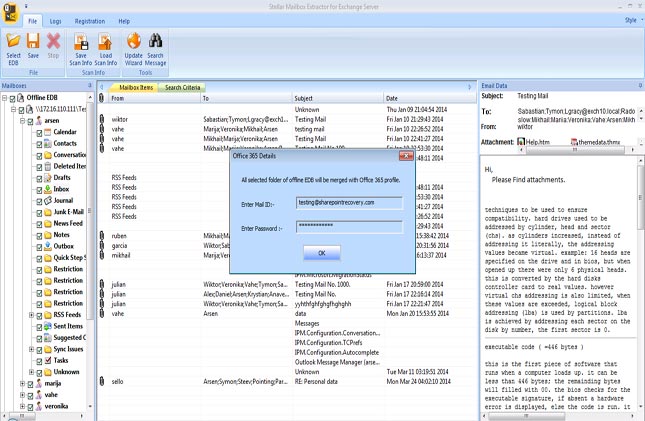Click the Drafts folder icon
Screen dimensions: 645x421
coord(48,178)
